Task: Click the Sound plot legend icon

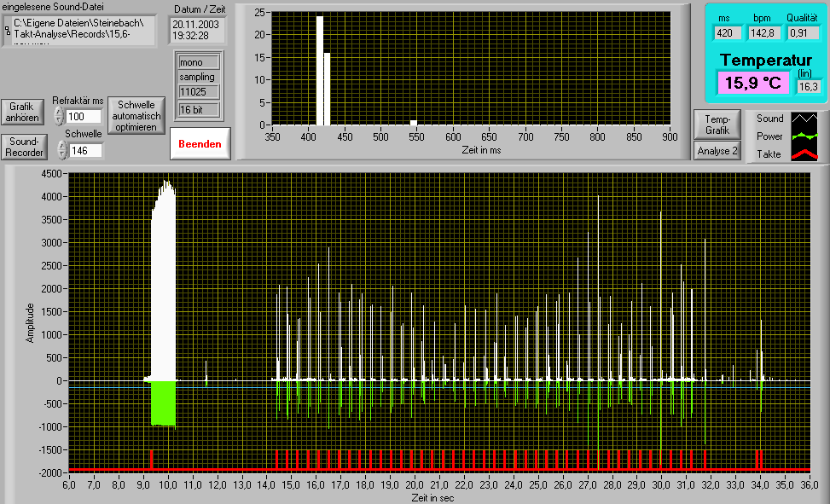Action: point(804,119)
